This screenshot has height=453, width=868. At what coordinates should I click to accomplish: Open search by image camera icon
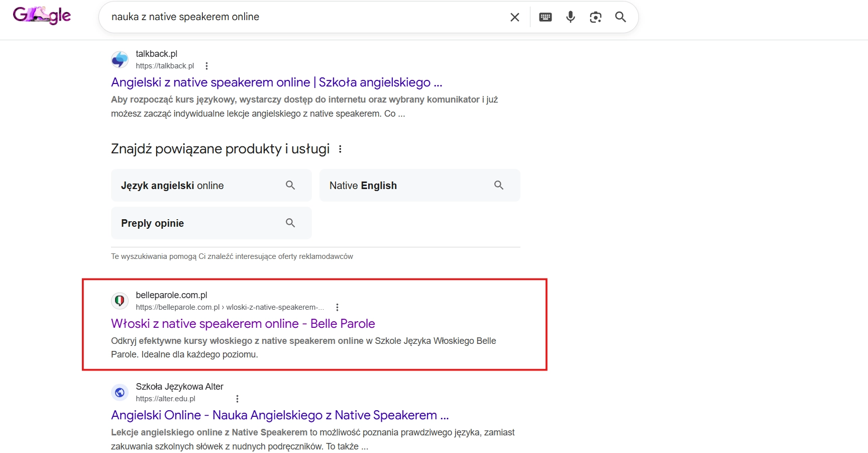point(595,17)
